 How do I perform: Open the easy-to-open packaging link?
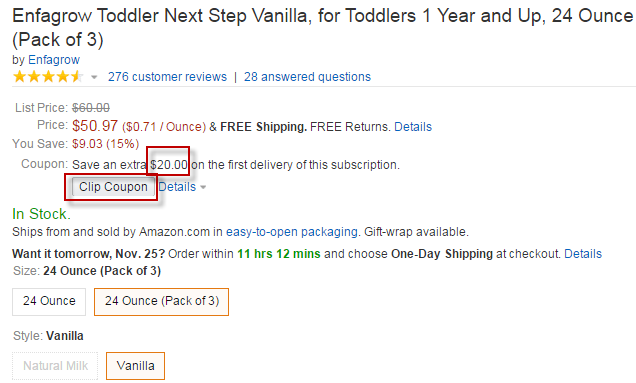pos(292,232)
